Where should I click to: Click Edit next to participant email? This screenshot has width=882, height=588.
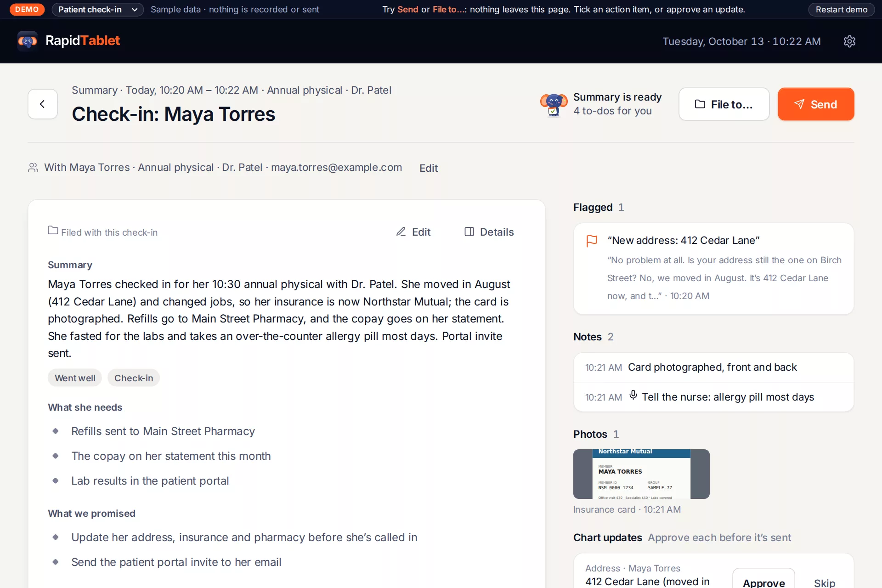point(429,168)
